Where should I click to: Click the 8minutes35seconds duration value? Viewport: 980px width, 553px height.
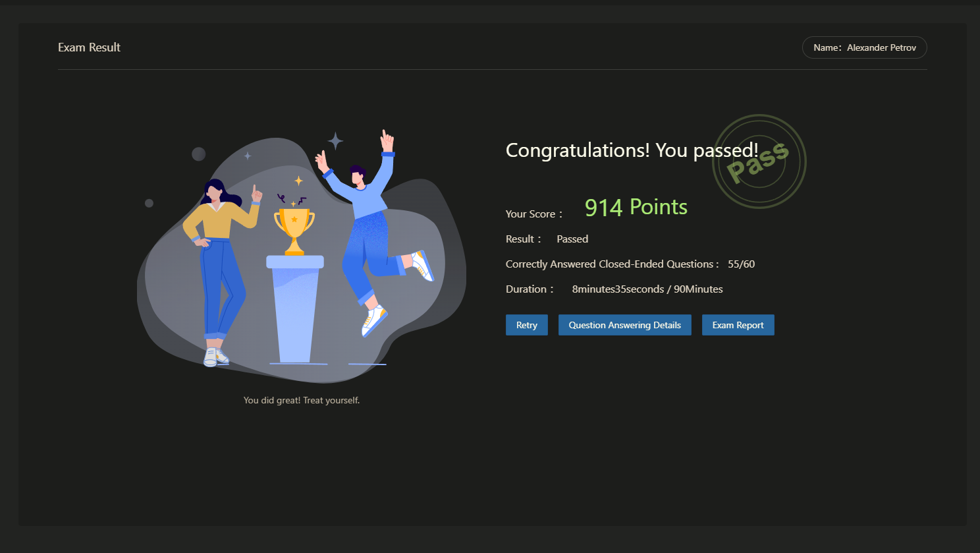tap(617, 289)
